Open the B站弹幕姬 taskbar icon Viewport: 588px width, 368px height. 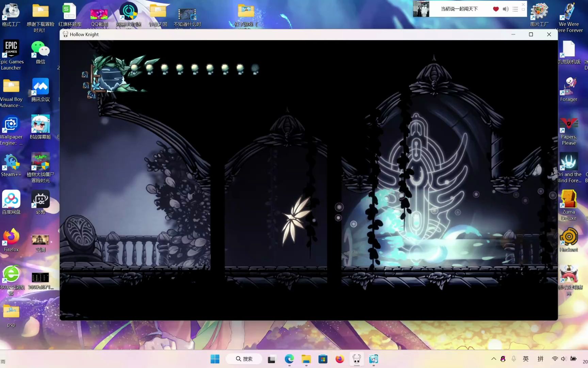374,359
